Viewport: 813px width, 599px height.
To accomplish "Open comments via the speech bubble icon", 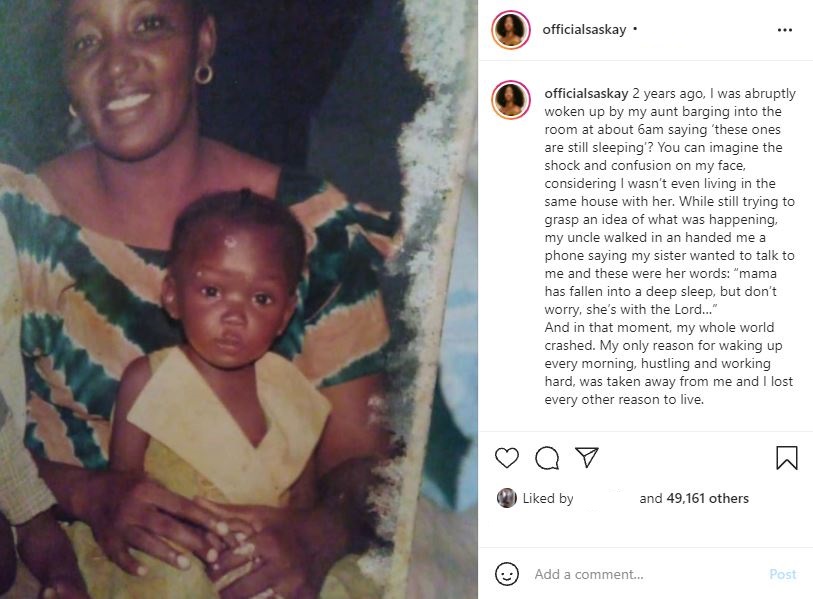I will click(547, 458).
